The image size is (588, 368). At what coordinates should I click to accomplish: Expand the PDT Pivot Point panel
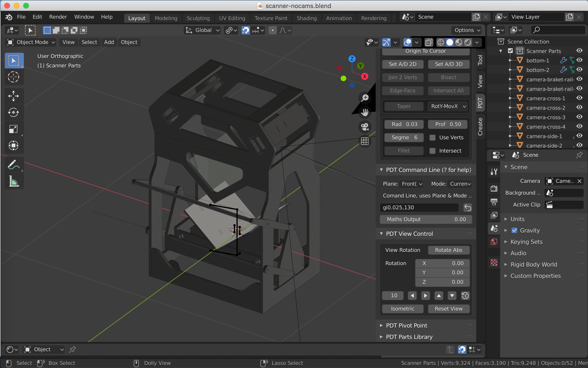tap(406, 325)
